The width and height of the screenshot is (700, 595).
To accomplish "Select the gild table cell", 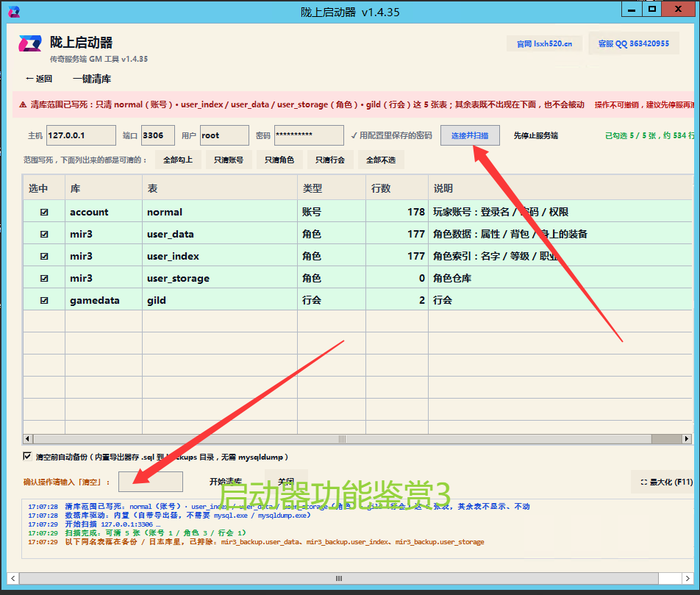I will [x=220, y=301].
